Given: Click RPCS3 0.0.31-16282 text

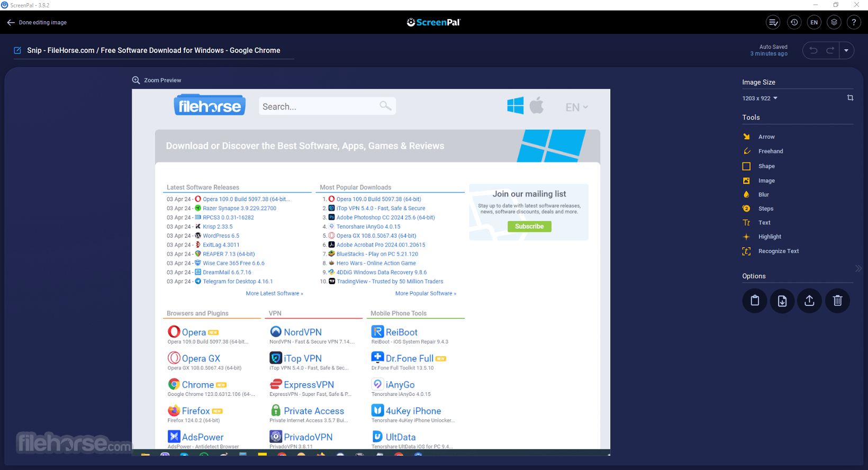Looking at the screenshot, I should 228,218.
